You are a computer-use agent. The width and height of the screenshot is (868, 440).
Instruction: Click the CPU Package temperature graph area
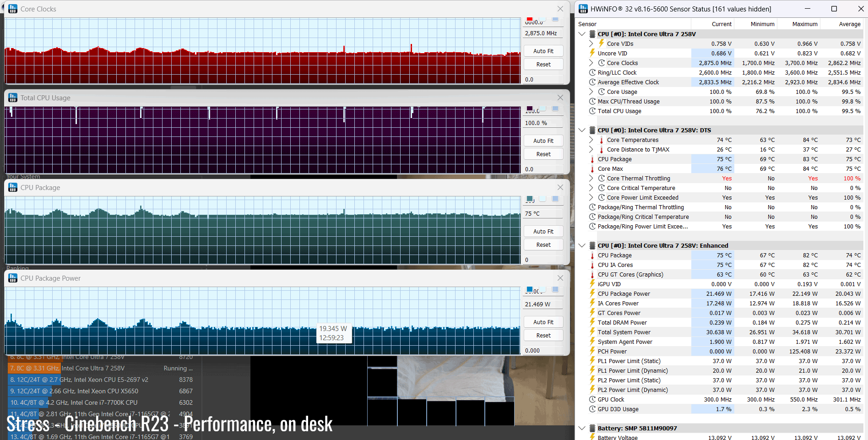(263, 230)
